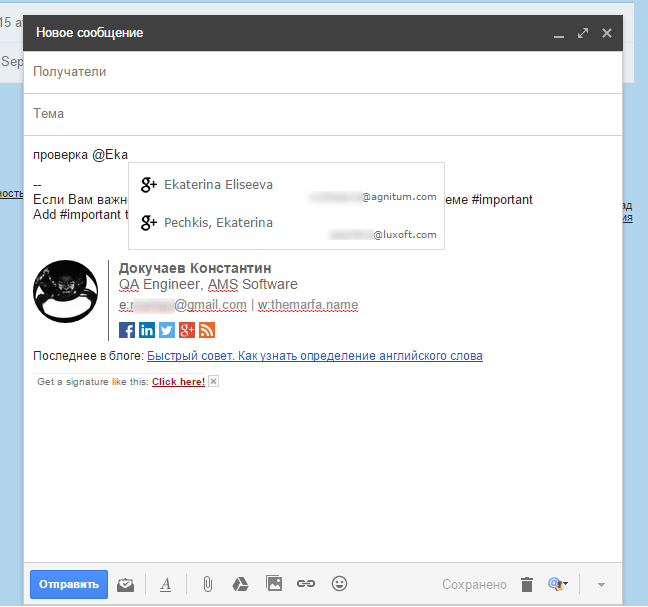Click the 'Click here!' signature link
648x607 pixels.
[x=179, y=382]
